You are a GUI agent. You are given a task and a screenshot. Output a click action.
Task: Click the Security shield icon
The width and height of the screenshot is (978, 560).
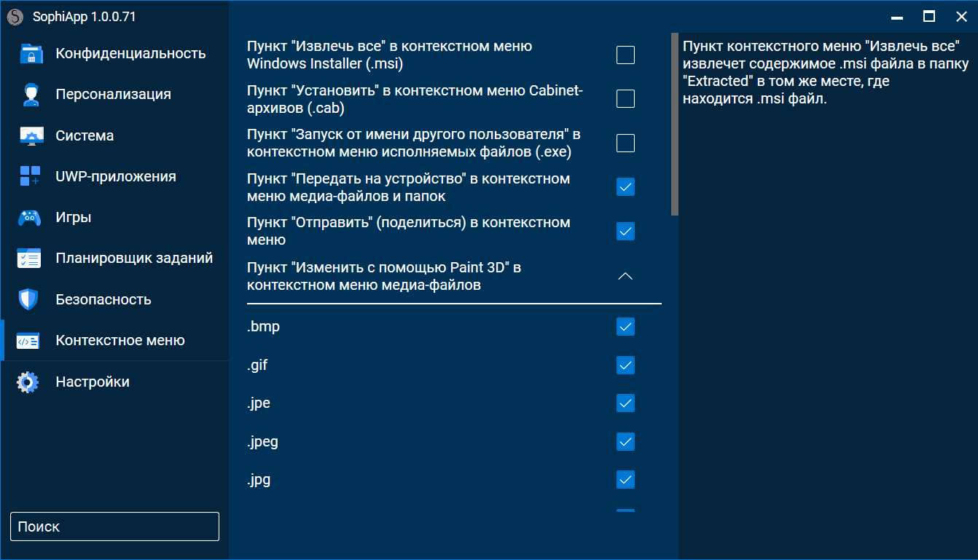coord(28,299)
